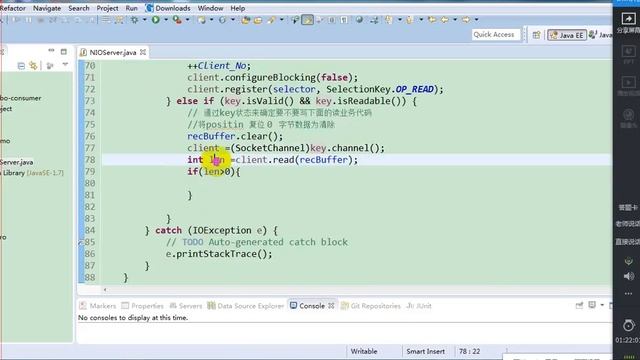Open the project explorer View Menu triangle
The height and width of the screenshot is (360, 640).
(x=65, y=64)
